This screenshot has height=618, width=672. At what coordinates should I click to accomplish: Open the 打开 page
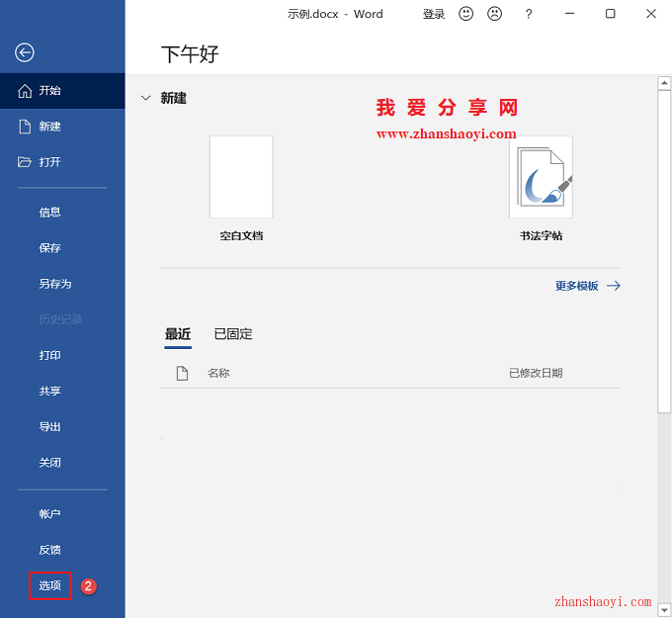pos(62,162)
